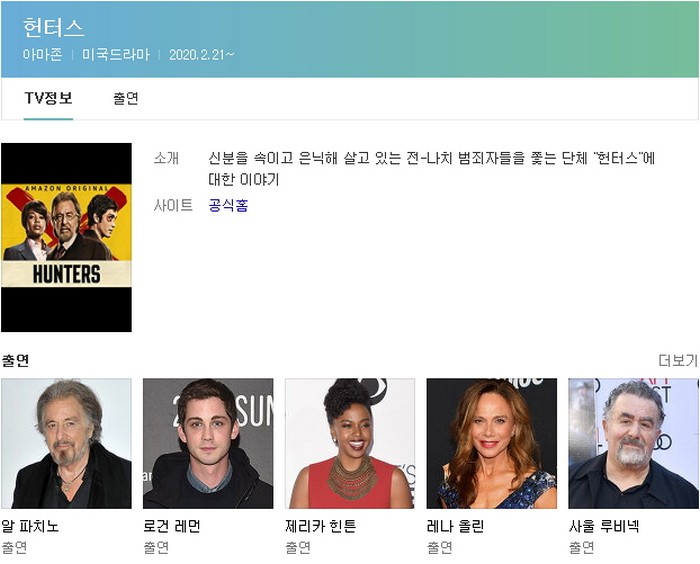Switch to the TV정보 tab
The image size is (700, 564).
(48, 98)
